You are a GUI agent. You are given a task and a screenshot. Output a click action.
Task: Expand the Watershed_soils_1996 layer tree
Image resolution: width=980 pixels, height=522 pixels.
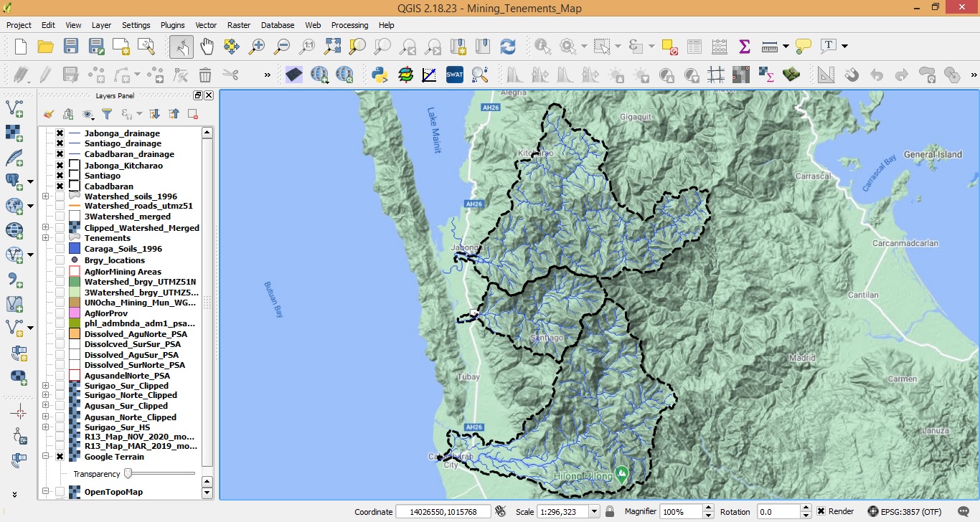46,196
